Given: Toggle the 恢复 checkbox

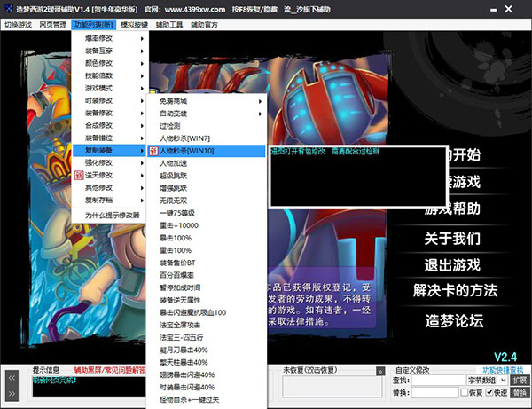Looking at the screenshot, I should pos(465,393).
